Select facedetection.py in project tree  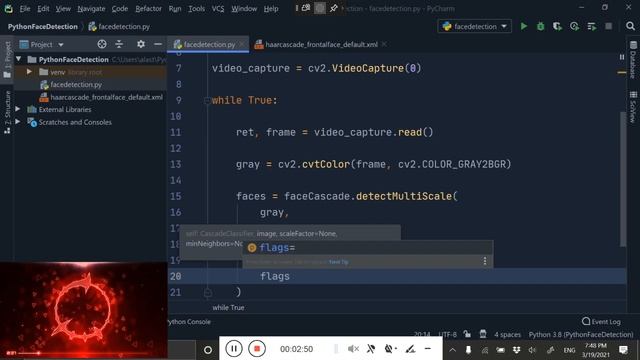76,84
